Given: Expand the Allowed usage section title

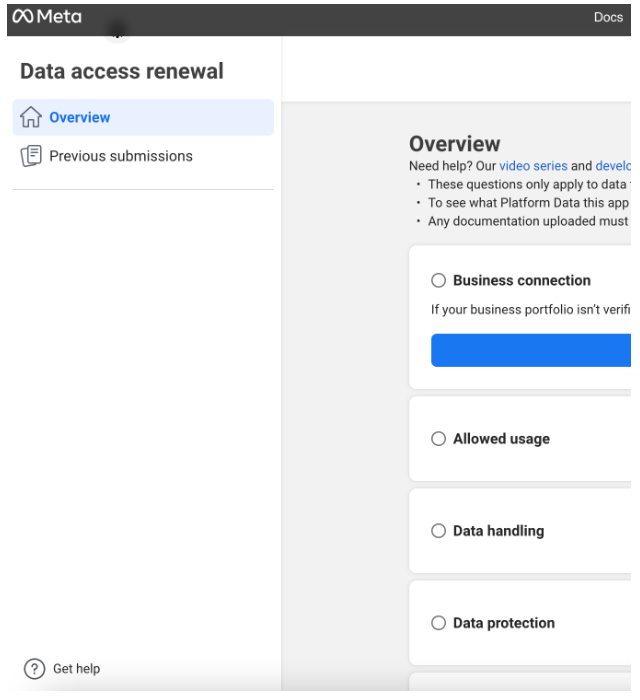Looking at the screenshot, I should (501, 439).
